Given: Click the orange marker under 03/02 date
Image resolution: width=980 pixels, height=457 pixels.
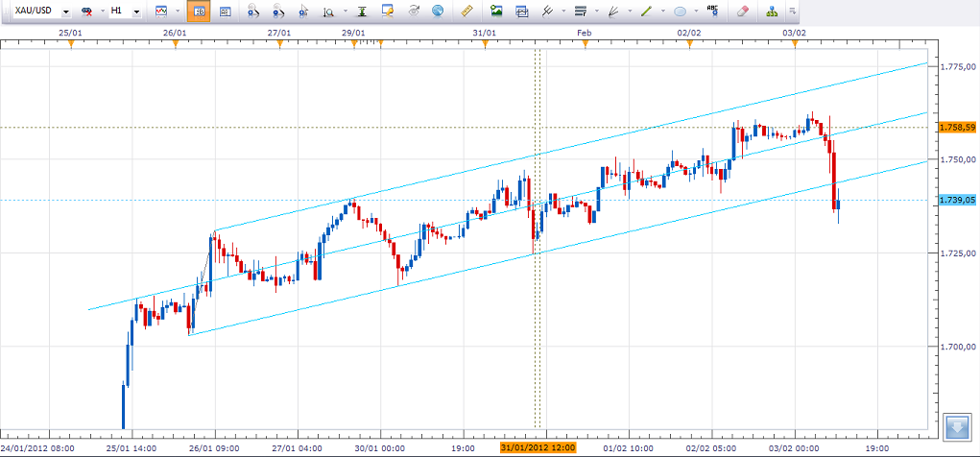Looking at the screenshot, I should (795, 43).
